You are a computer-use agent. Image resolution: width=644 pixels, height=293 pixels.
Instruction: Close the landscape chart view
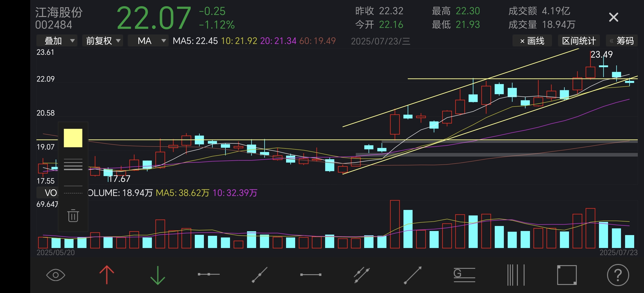coord(614,17)
